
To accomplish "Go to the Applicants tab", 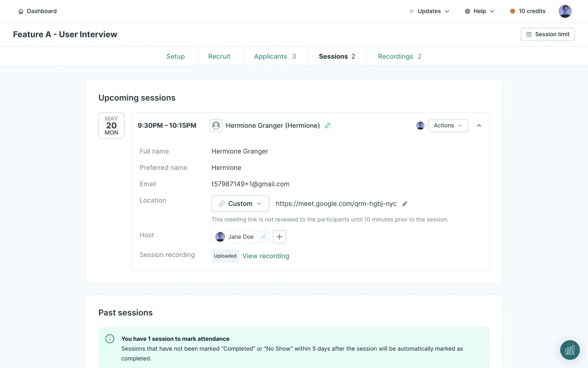I will tap(275, 56).
